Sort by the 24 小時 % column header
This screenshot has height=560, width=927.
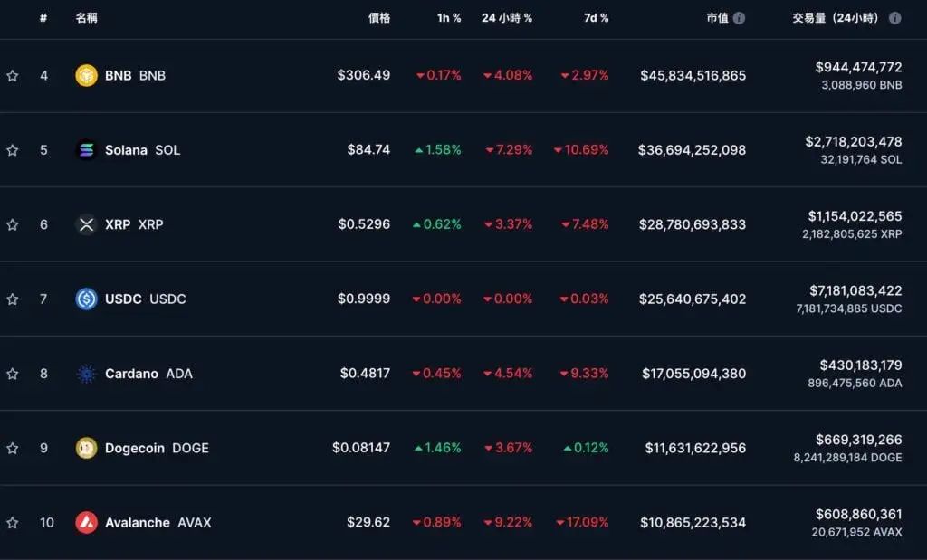(507, 18)
